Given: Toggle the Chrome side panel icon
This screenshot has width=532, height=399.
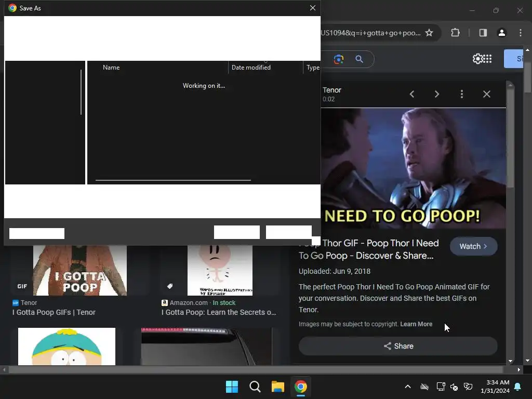Looking at the screenshot, I should [x=483, y=33].
